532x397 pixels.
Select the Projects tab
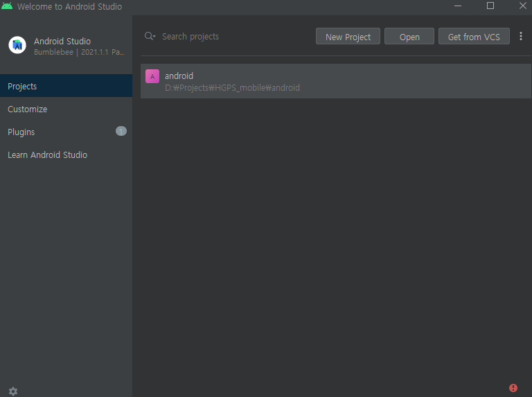point(66,86)
